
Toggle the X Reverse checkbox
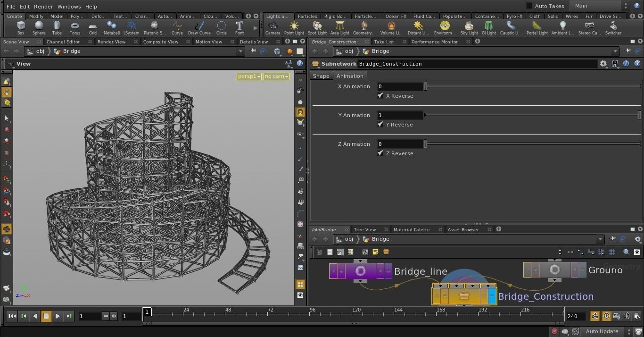pyautogui.click(x=380, y=96)
